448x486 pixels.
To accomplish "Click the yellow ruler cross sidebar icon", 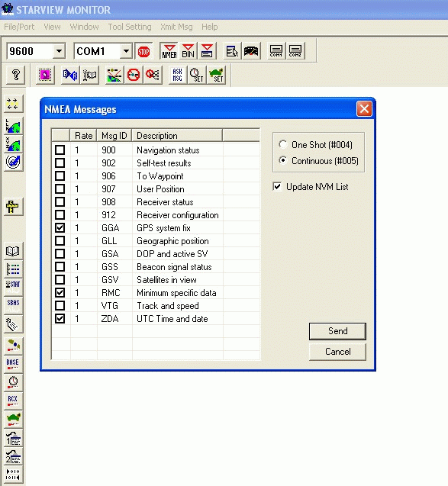I will tap(12, 207).
